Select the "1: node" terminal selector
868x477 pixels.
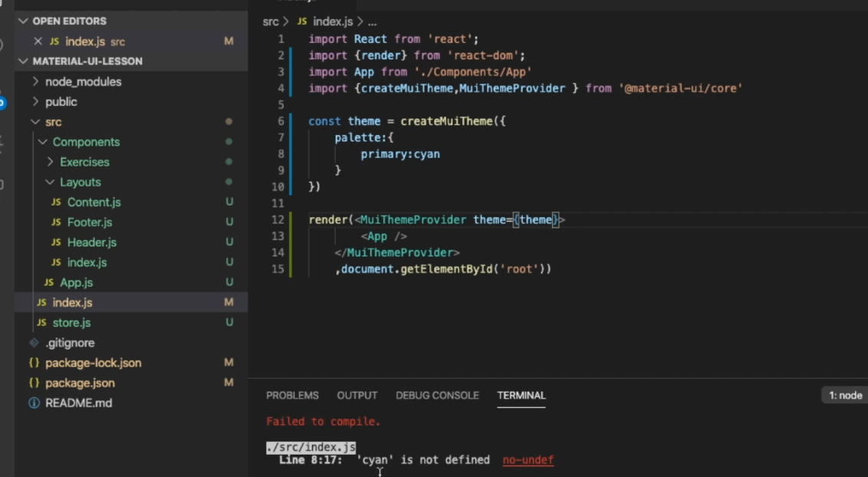843,395
